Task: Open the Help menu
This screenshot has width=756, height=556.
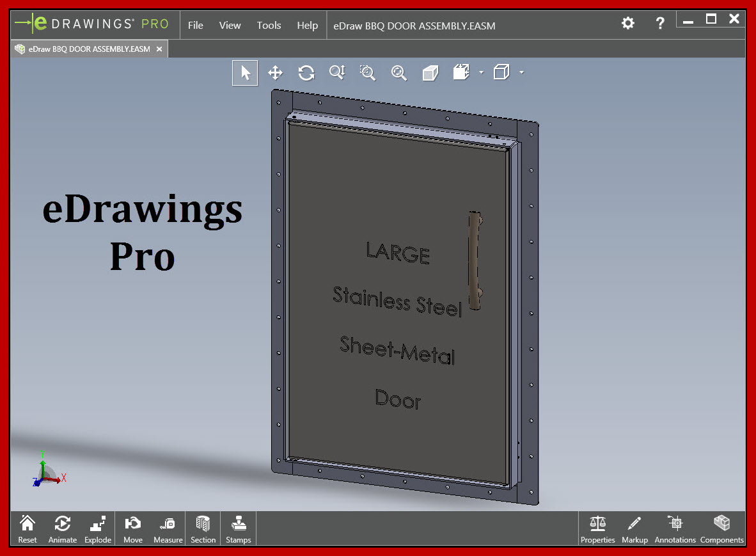Action: 307,25
